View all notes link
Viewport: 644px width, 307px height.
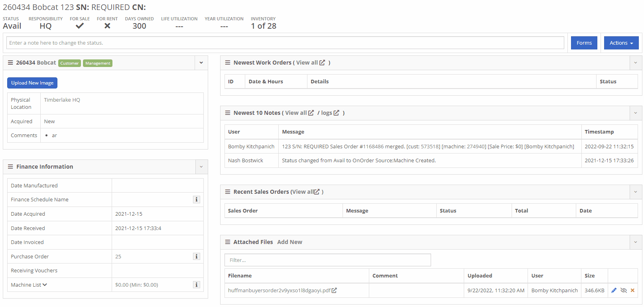point(299,113)
